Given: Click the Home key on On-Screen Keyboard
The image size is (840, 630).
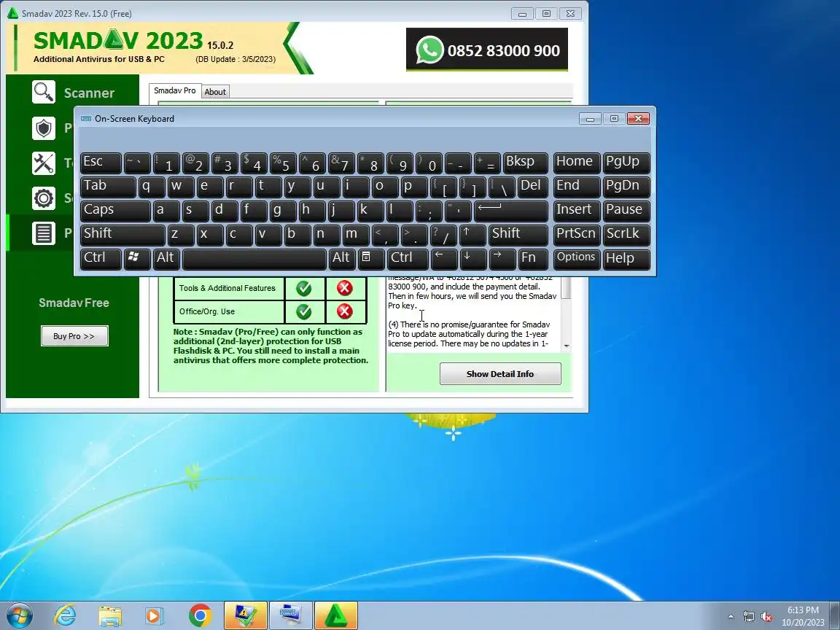Looking at the screenshot, I should (577, 163).
